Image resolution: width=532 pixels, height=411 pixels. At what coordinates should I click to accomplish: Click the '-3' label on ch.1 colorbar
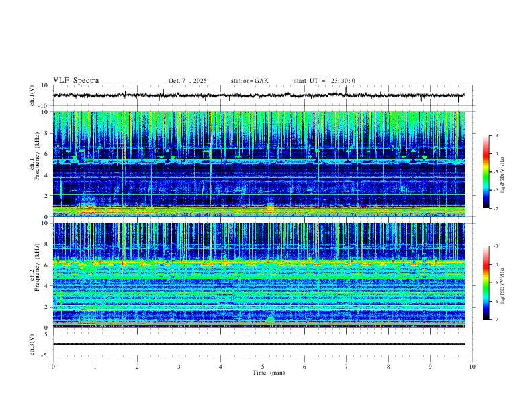496,135
